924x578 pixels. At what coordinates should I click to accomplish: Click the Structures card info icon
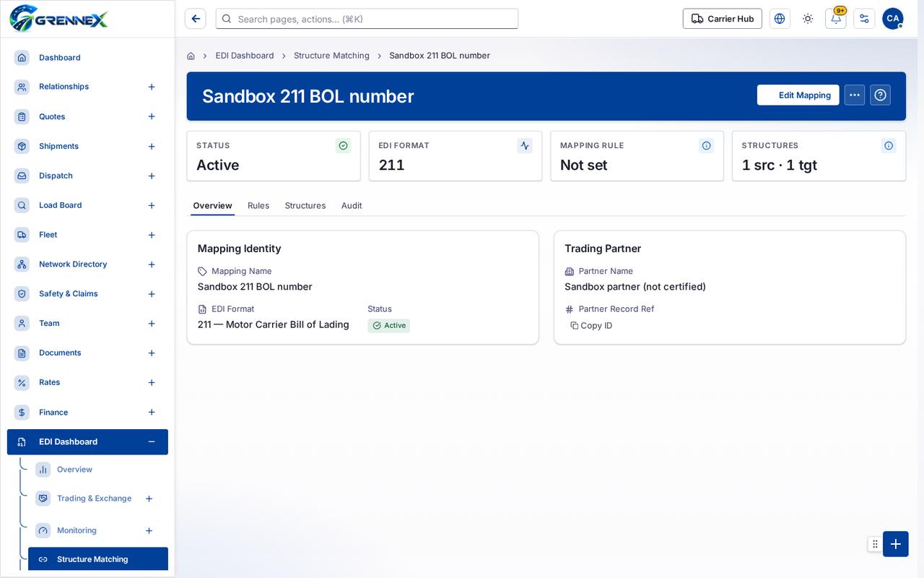[x=889, y=146]
